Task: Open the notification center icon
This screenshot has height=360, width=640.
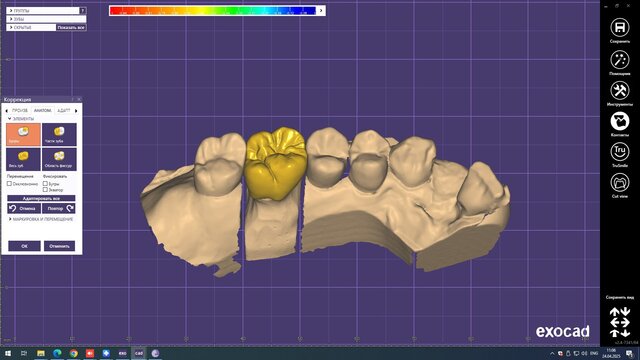Action: pyautogui.click(x=629, y=353)
